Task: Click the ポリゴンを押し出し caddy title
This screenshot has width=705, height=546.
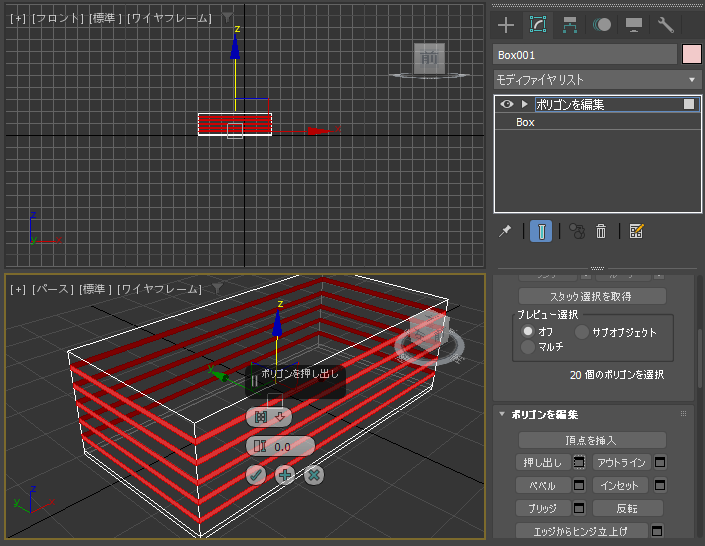Action: [299, 373]
